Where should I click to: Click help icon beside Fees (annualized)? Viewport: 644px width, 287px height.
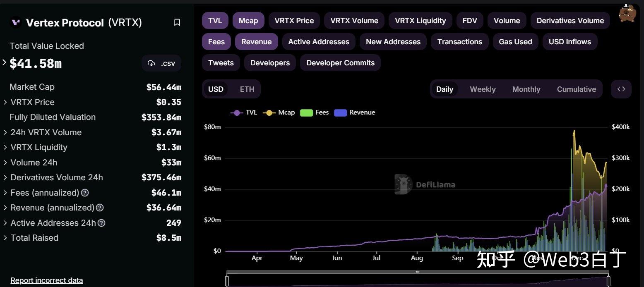(85, 193)
